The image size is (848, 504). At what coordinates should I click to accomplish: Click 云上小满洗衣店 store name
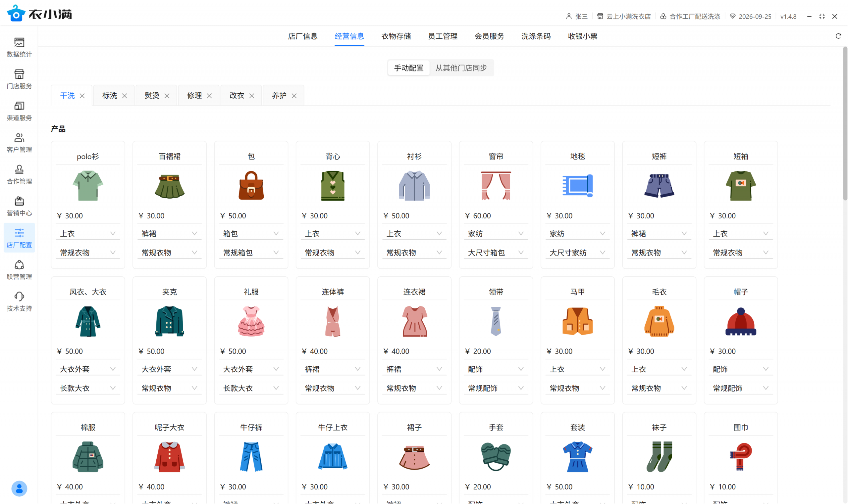[628, 16]
